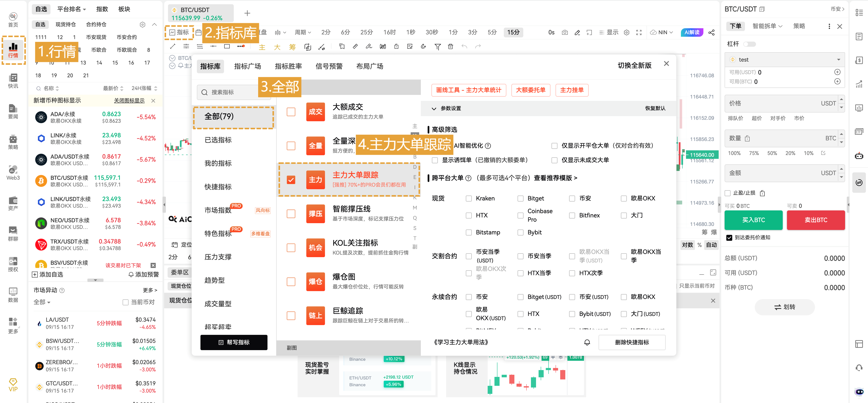
Task: Open the VIP diamond icon
Action: [13, 385]
